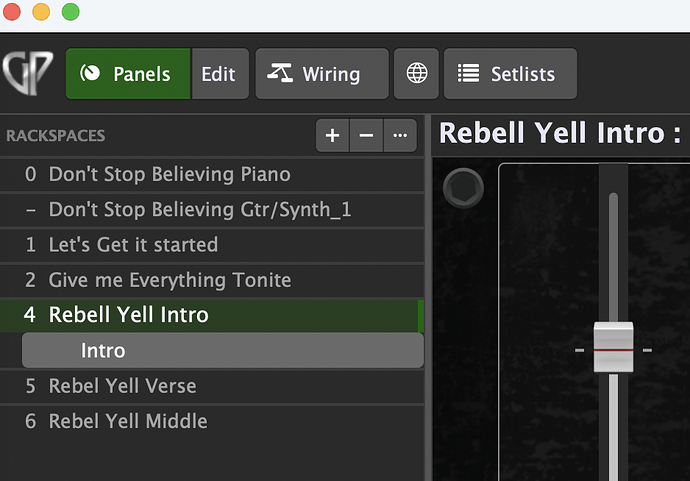Toggle Edit mode on
Viewport: 690px width, 481px height.
218,74
